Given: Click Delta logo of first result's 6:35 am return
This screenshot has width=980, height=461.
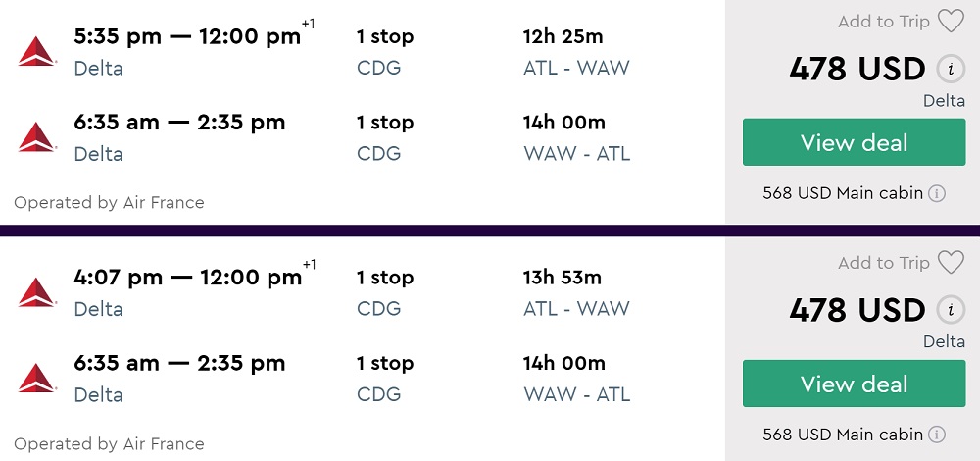Looking at the screenshot, I should point(37,137).
